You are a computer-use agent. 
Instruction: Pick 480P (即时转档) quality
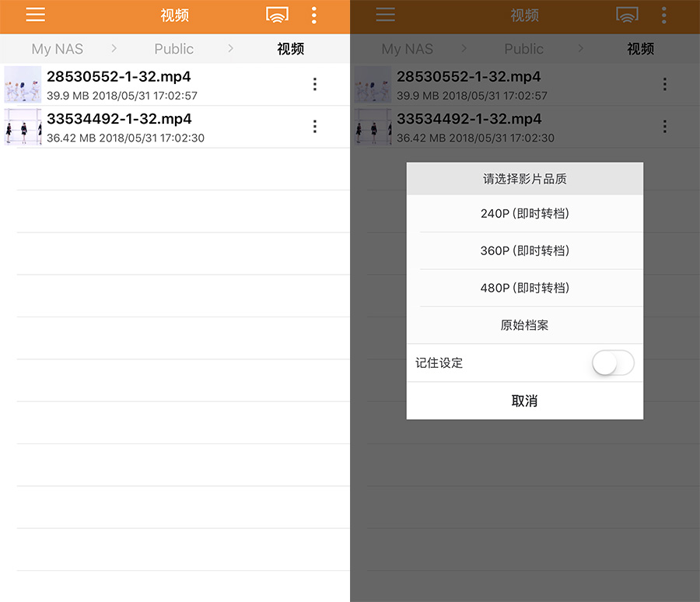(525, 288)
